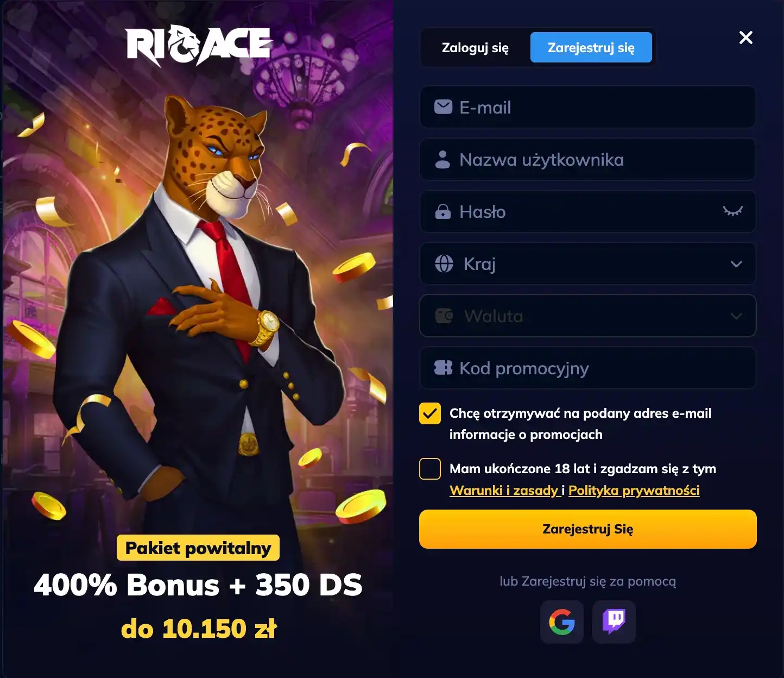Viewport: 784px width, 678px height.
Task: Open the Warunki i zasady link
Action: [504, 491]
